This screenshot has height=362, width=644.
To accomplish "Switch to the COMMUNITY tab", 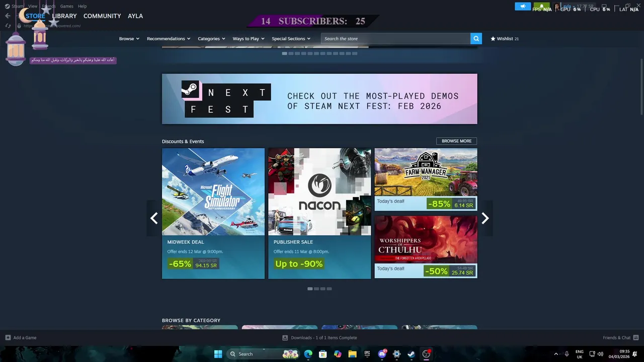I will click(x=102, y=16).
